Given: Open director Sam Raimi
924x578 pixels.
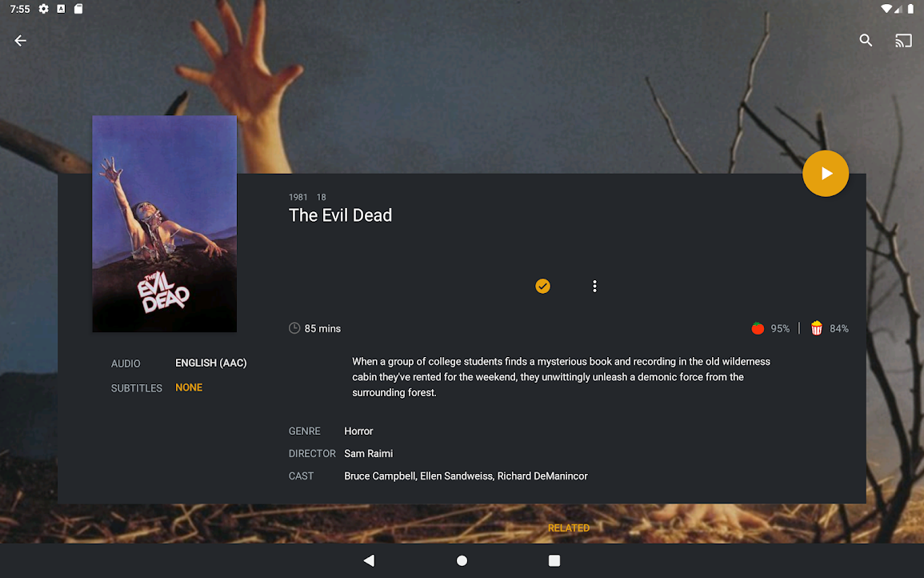Looking at the screenshot, I should [368, 454].
